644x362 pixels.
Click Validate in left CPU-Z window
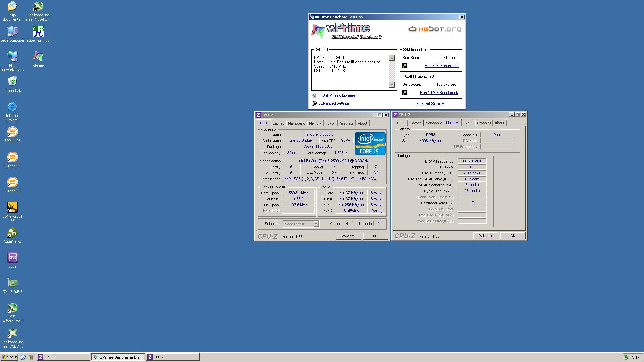click(348, 236)
